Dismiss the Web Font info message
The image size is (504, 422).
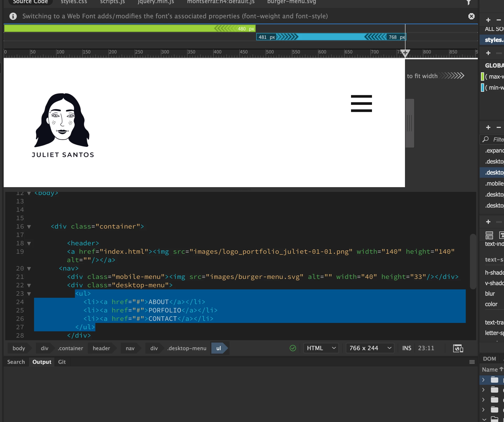471,16
